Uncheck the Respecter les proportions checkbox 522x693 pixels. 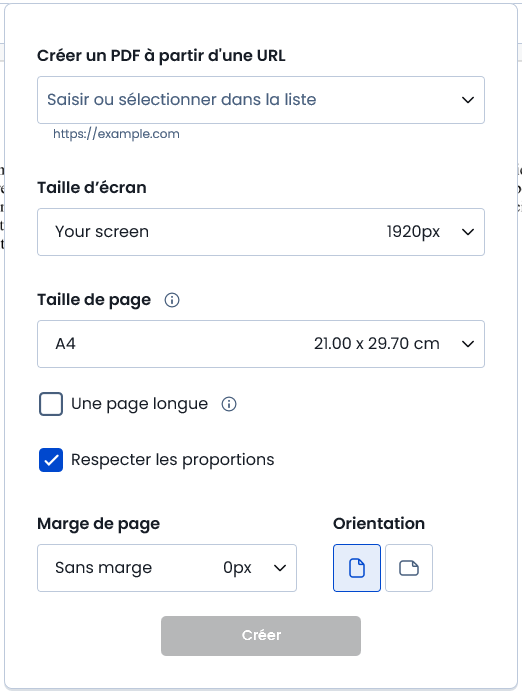(51, 460)
